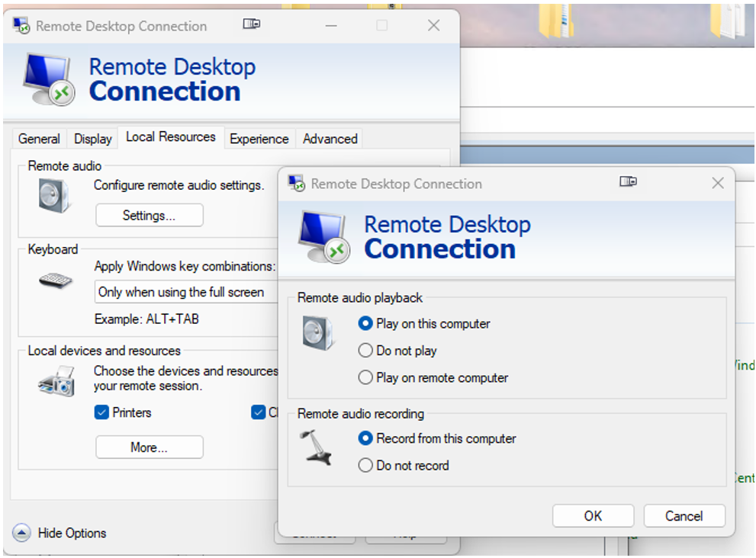Close the main Remote Desktop Connection window

[x=433, y=26]
